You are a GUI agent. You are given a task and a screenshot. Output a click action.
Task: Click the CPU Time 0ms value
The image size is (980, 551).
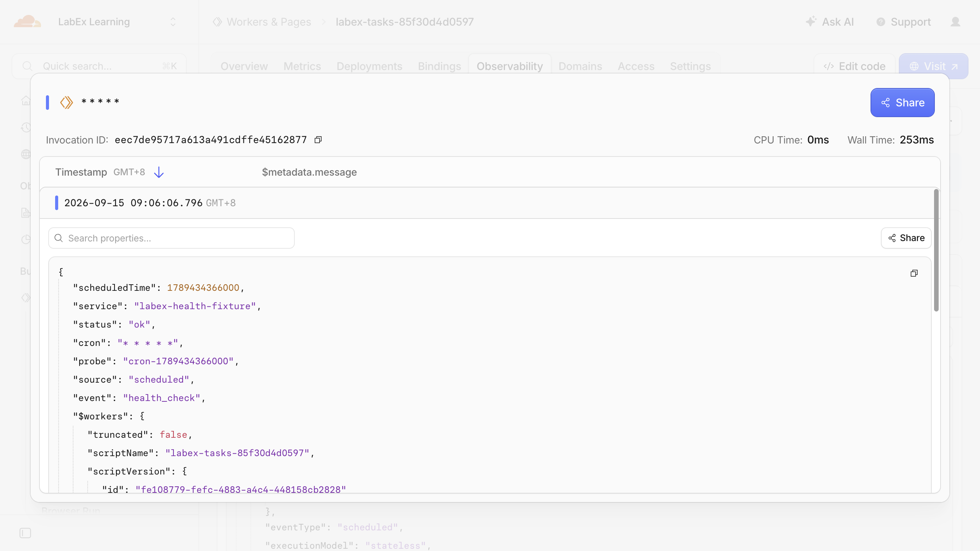click(818, 140)
